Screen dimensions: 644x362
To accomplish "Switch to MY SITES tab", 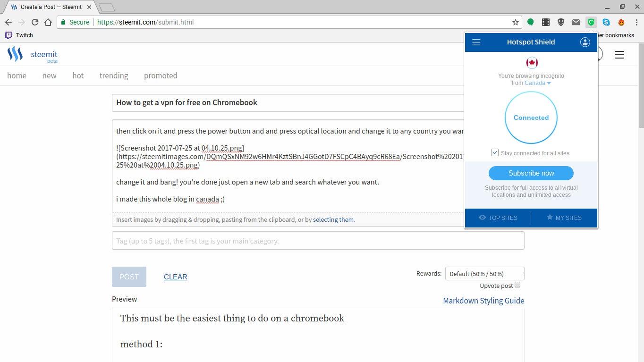I will [x=564, y=218].
